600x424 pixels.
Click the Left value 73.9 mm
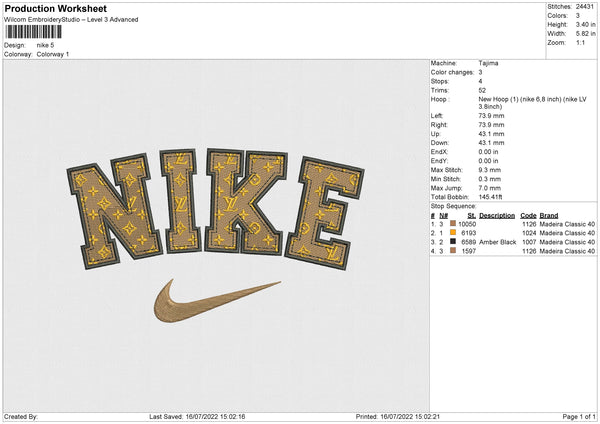coord(491,116)
